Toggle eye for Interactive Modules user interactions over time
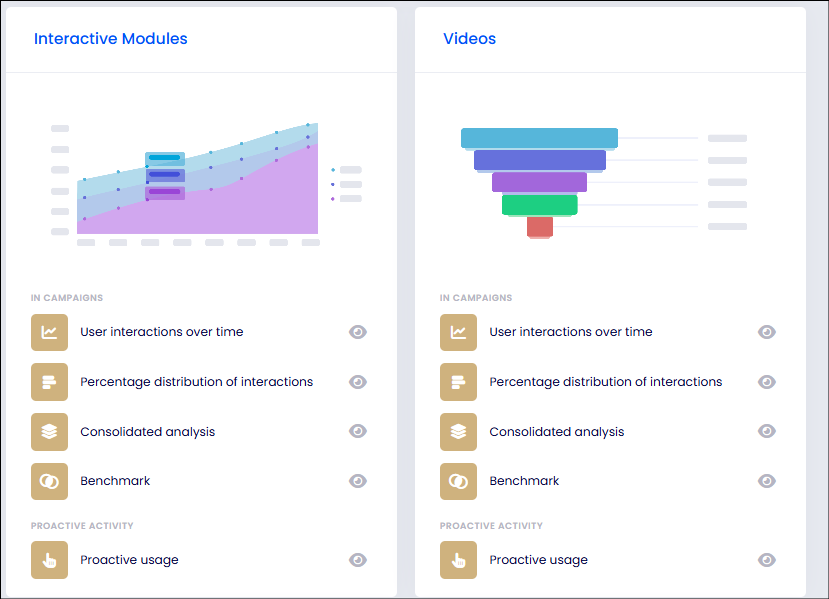Image resolution: width=829 pixels, height=599 pixels. pyautogui.click(x=358, y=332)
